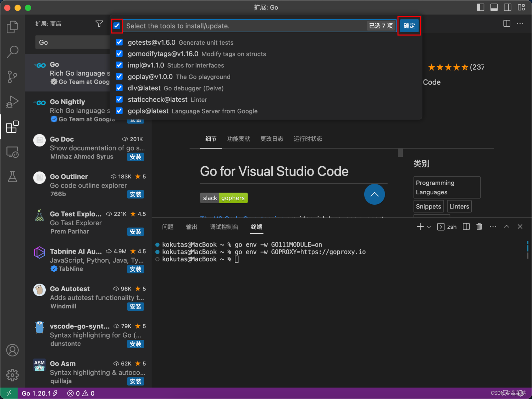Uncheck dlv@latest debugger tool
532x399 pixels.
click(x=120, y=88)
